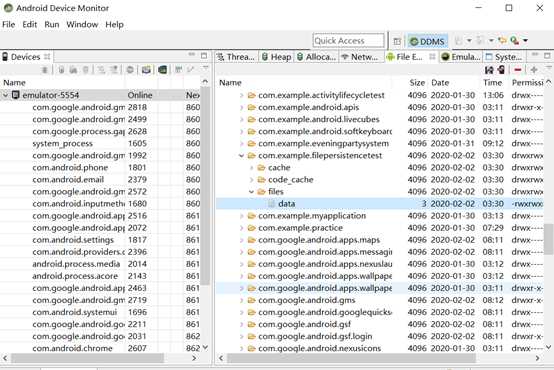Viewport: 554px width, 370px height.
Task: Select the DDMS perspective button
Action: tap(428, 41)
